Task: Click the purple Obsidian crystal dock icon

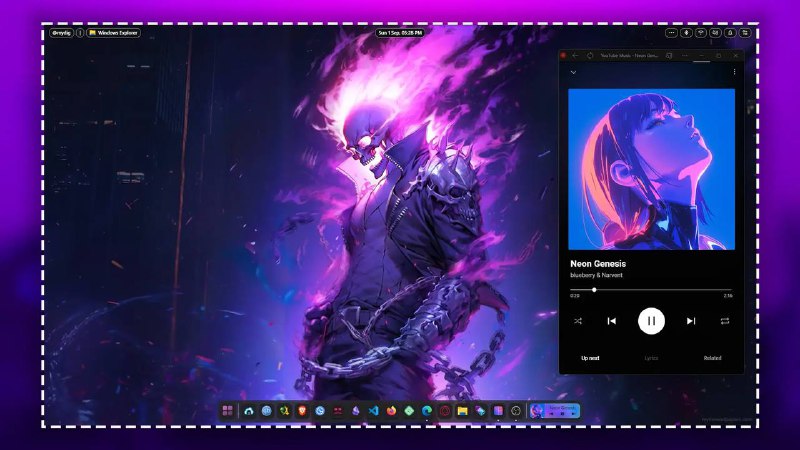Action: tap(356, 411)
